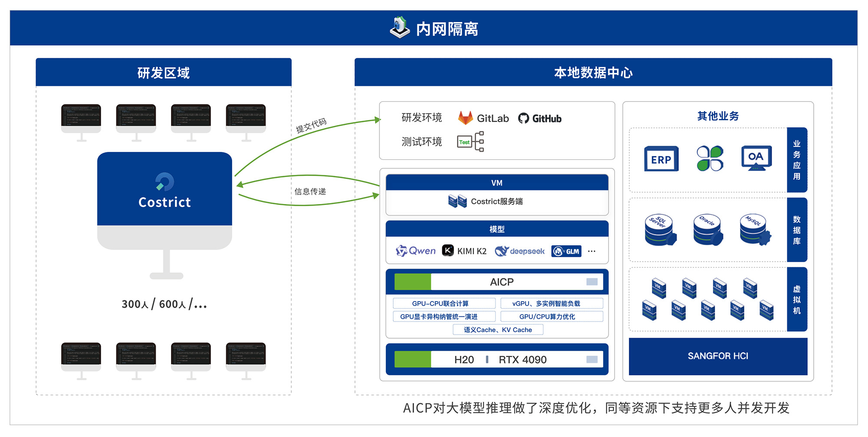Select the ERP application icon
The image size is (868, 437).
click(x=661, y=159)
